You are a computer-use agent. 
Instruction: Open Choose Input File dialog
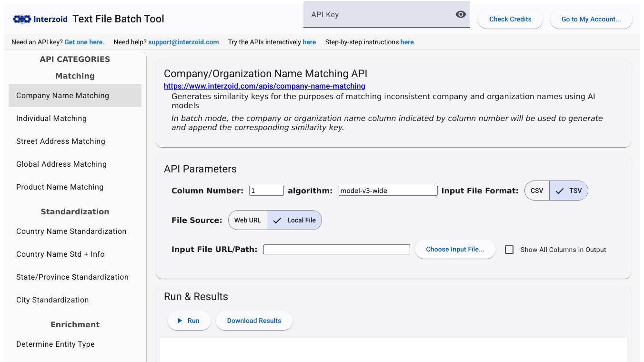455,249
